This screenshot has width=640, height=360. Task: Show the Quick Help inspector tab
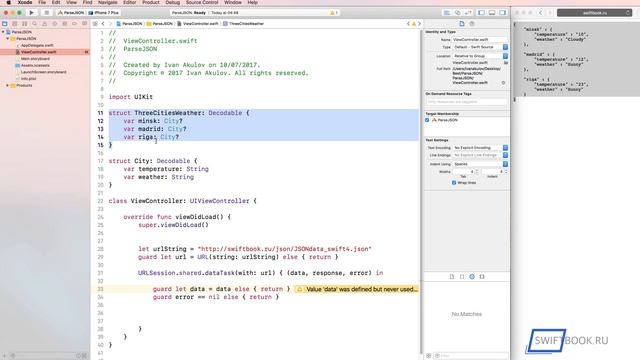pos(472,24)
